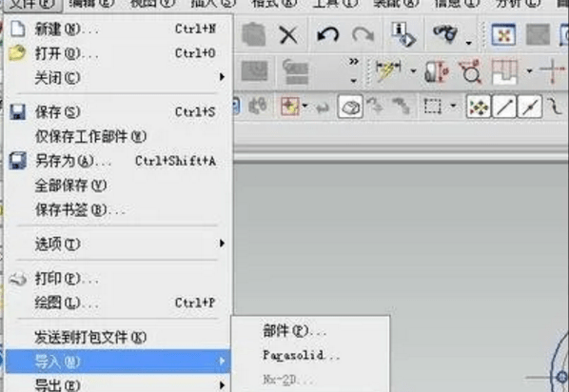Toggle the snap points icon
The width and height of the screenshot is (569, 392).
point(479,108)
